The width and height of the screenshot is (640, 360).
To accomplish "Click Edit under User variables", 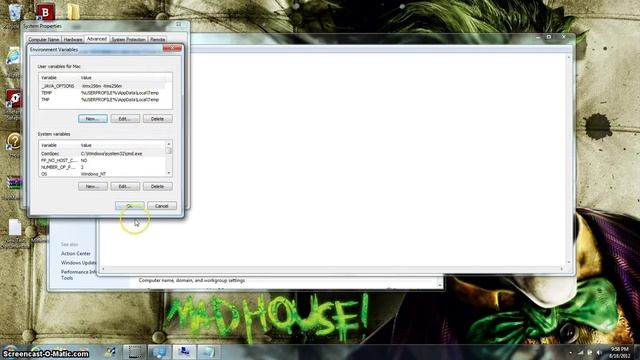I will [125, 119].
